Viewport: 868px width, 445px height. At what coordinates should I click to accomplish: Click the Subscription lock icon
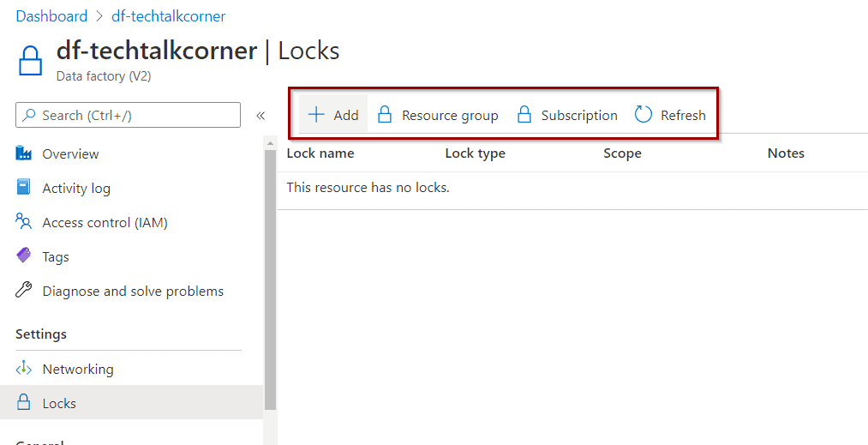pos(524,115)
